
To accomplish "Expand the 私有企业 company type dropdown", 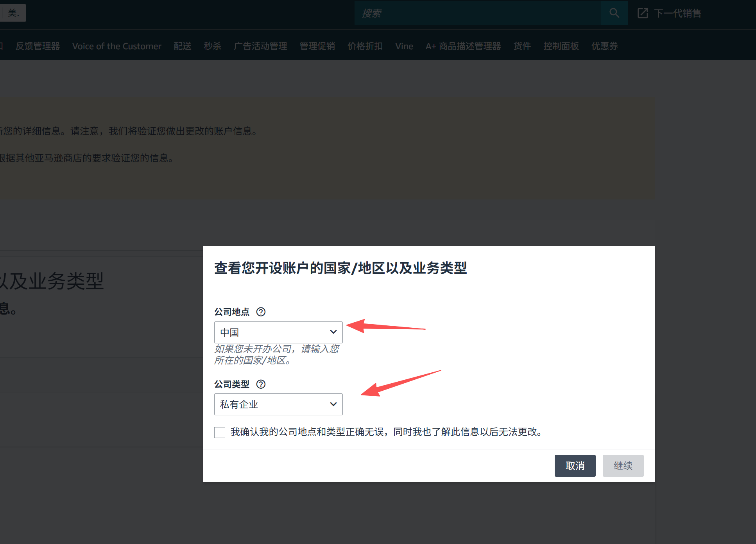I will tap(278, 404).
